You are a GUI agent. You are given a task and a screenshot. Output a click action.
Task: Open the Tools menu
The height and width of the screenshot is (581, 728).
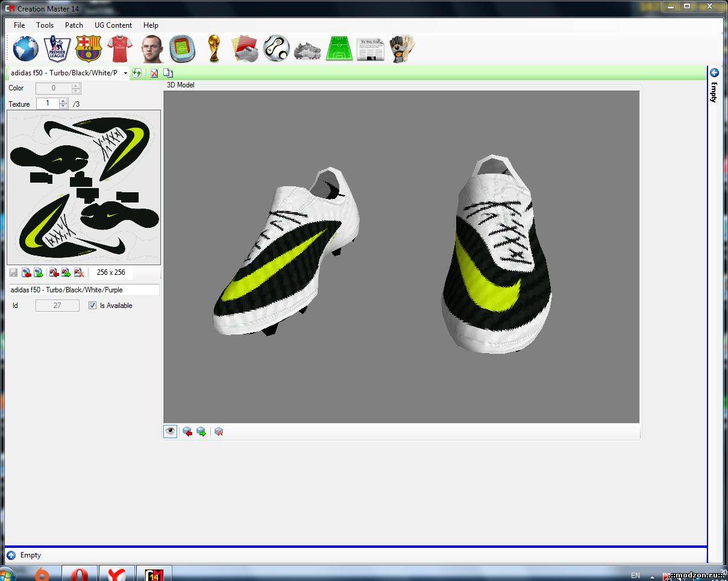pos(45,25)
